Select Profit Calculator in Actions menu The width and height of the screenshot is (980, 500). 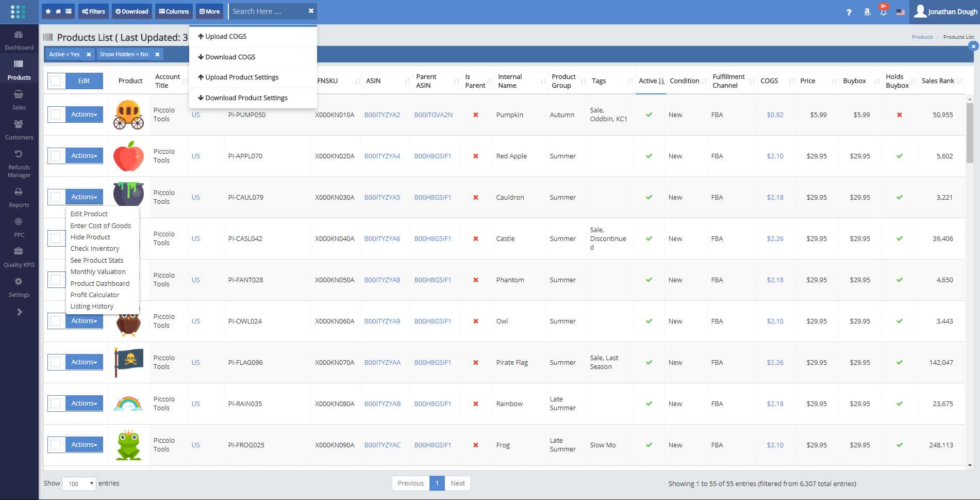pos(95,295)
